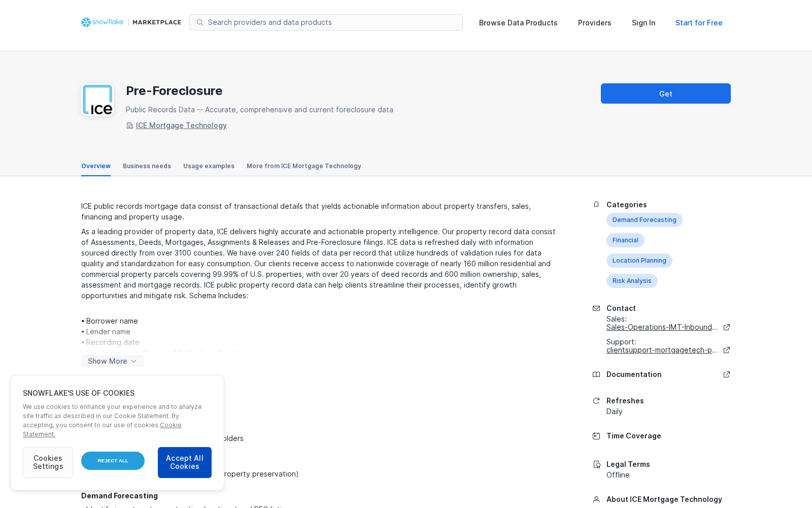Click the Refreshes circular arrow icon
Viewport: 812px width, 508px height.
(x=596, y=401)
